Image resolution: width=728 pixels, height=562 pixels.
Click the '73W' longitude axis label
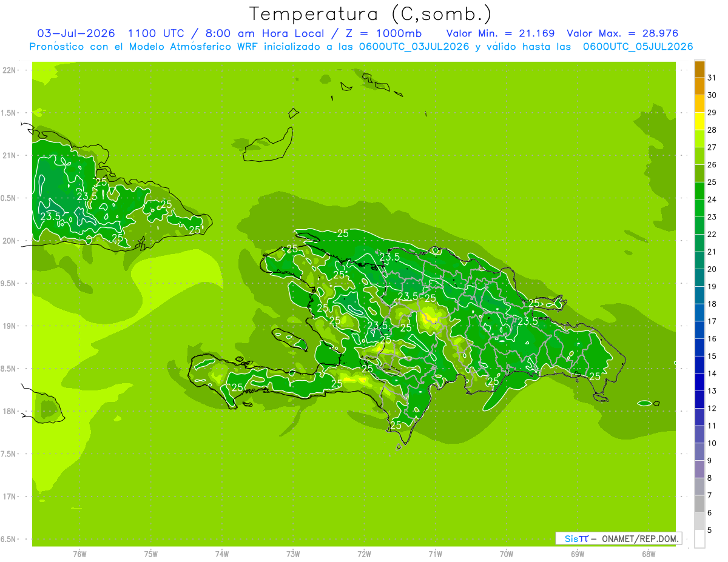(x=293, y=554)
